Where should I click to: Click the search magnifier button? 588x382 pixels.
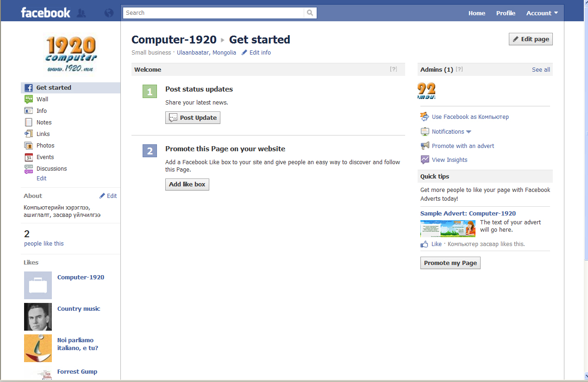tap(310, 13)
